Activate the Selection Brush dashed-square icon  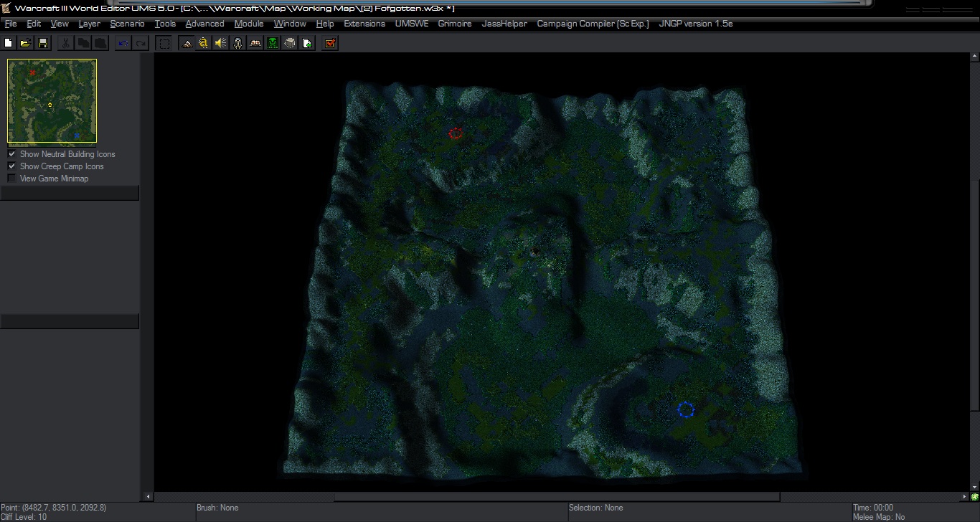(x=164, y=43)
